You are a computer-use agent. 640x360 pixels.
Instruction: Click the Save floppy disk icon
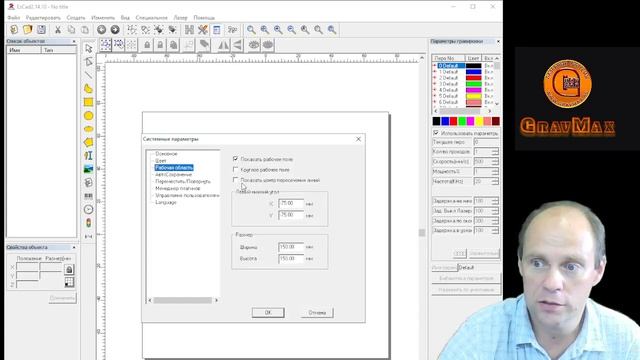[41, 29]
